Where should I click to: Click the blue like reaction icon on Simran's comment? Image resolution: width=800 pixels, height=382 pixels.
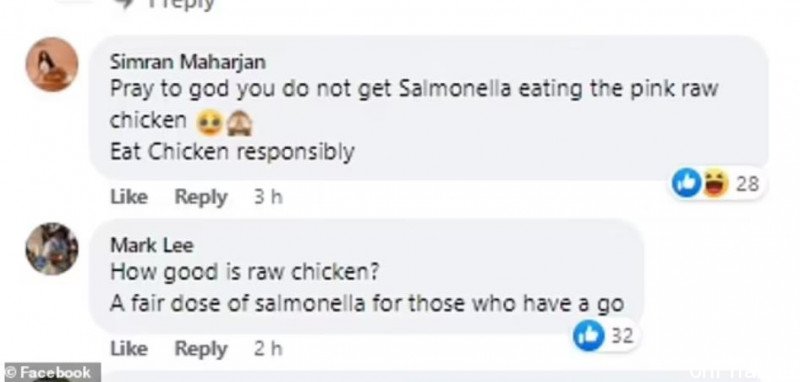tap(686, 183)
